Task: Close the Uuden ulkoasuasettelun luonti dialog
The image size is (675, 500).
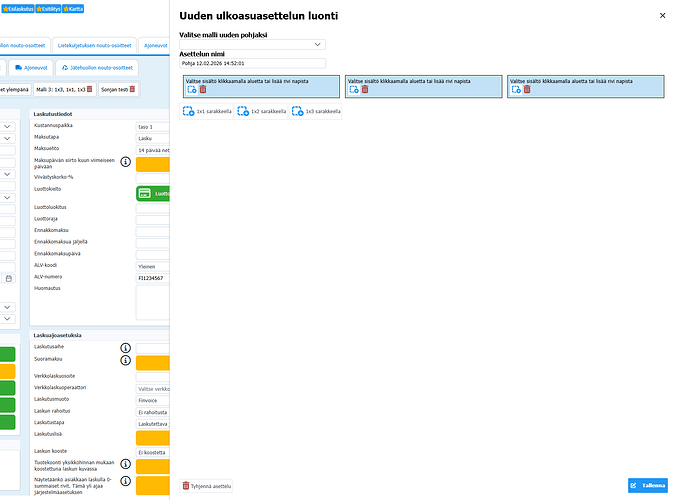Action: coord(662,16)
